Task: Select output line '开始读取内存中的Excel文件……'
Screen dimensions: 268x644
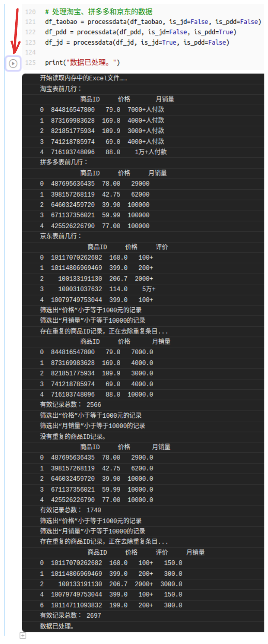Action: [84, 78]
